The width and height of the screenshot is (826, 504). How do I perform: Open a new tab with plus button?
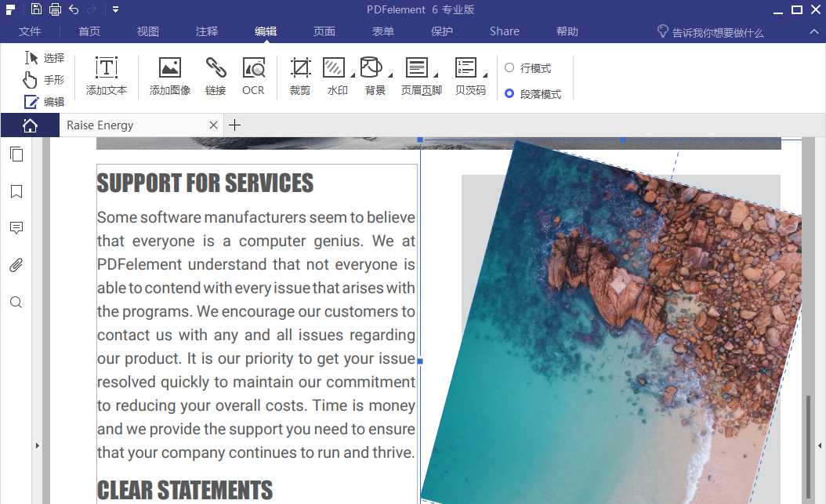[235, 125]
